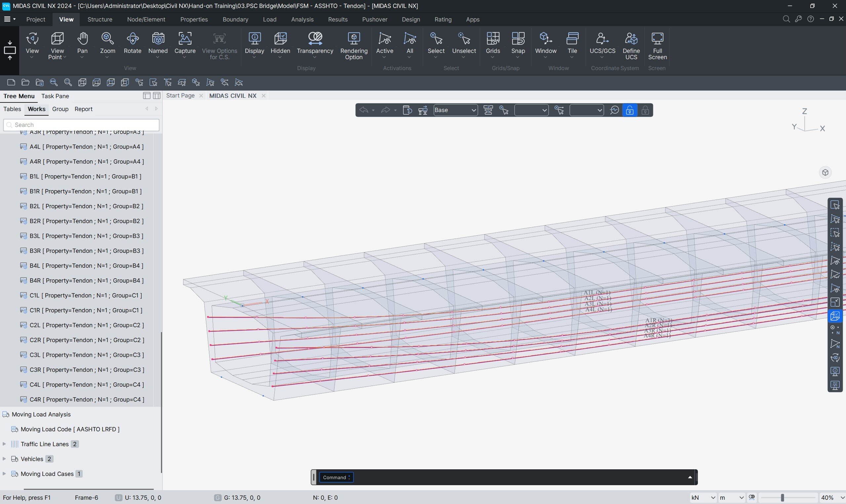Expand the Traffic Line Lanes tree node

tap(4, 444)
